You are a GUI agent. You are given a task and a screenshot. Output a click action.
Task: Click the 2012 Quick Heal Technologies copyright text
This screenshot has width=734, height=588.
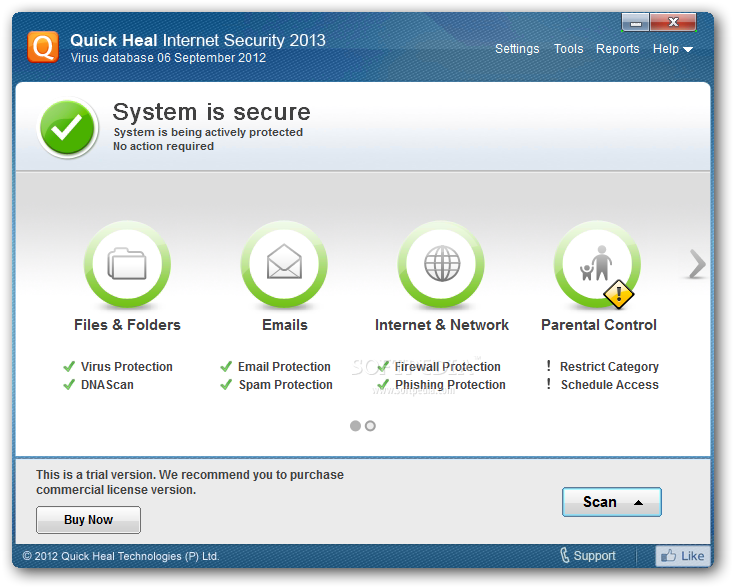[x=121, y=556]
